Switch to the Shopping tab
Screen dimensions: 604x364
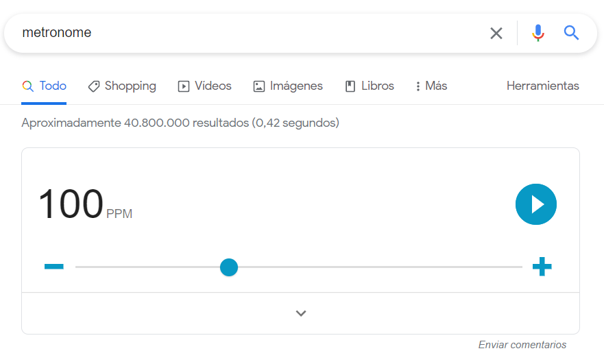click(122, 86)
